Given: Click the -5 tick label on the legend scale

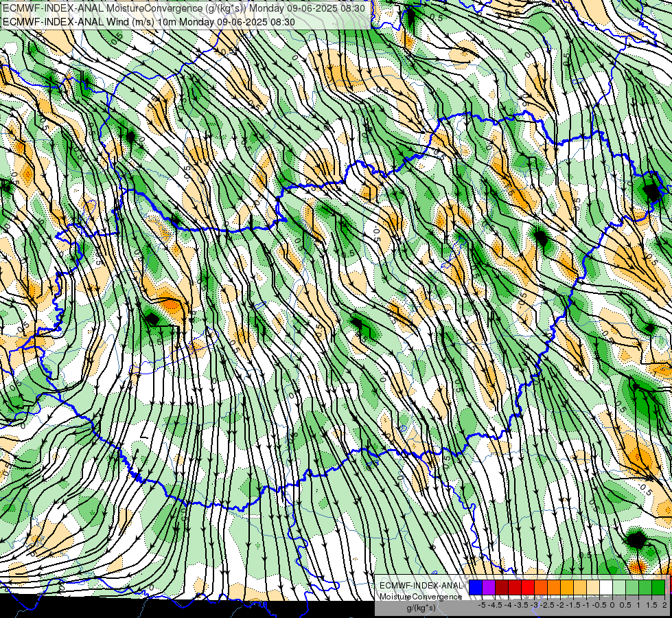Looking at the screenshot, I should pyautogui.click(x=482, y=605).
